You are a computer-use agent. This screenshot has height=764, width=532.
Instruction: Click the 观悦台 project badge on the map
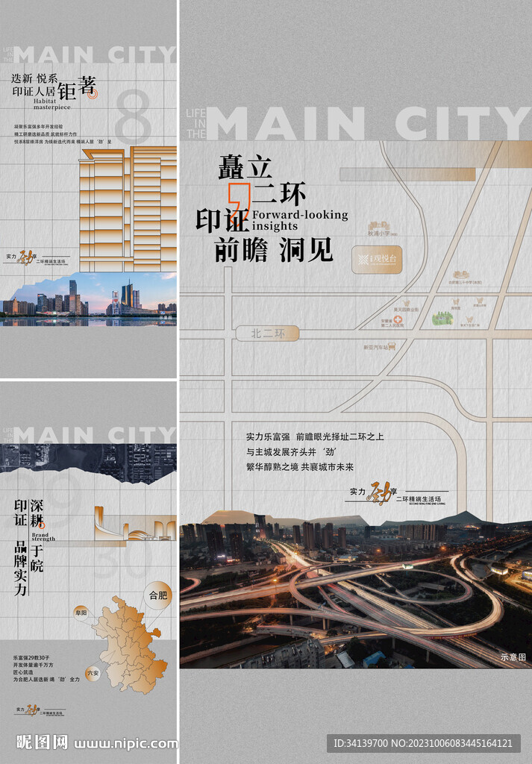point(377,259)
